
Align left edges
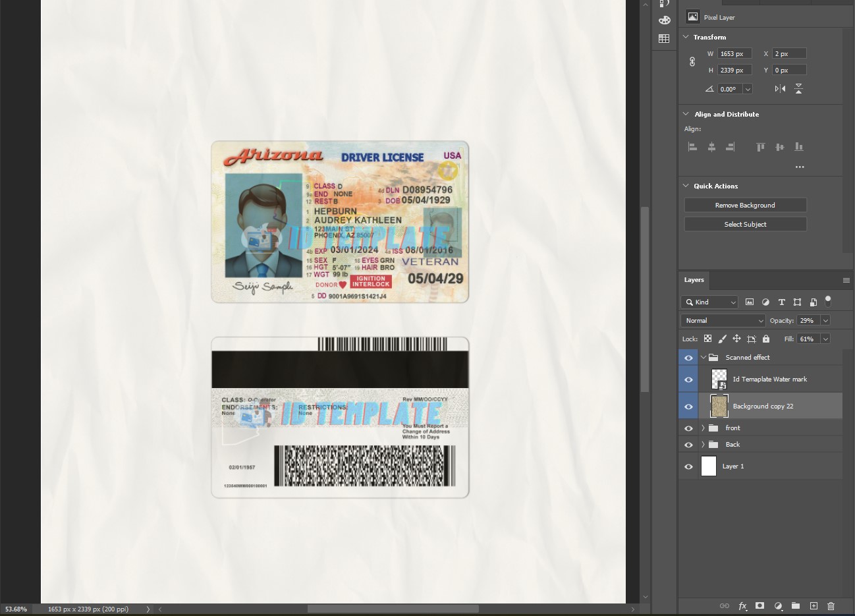(x=692, y=147)
